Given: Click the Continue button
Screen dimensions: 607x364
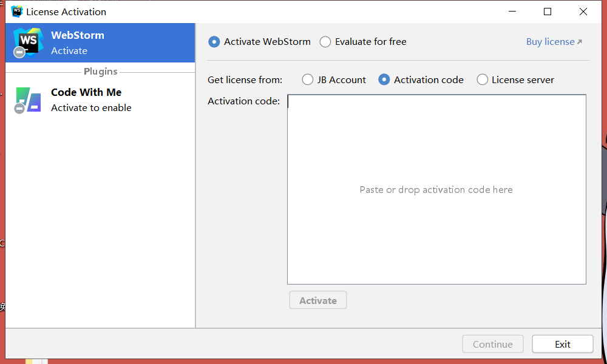Looking at the screenshot, I should coord(493,344).
